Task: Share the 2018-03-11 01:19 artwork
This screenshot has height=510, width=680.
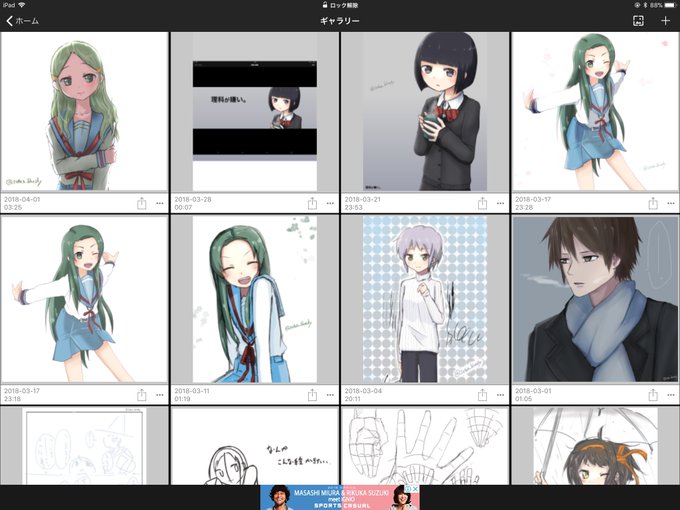Action: point(312,395)
